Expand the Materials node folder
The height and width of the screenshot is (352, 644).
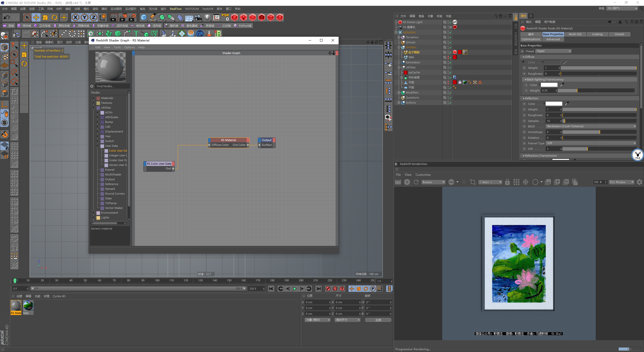(x=94, y=98)
